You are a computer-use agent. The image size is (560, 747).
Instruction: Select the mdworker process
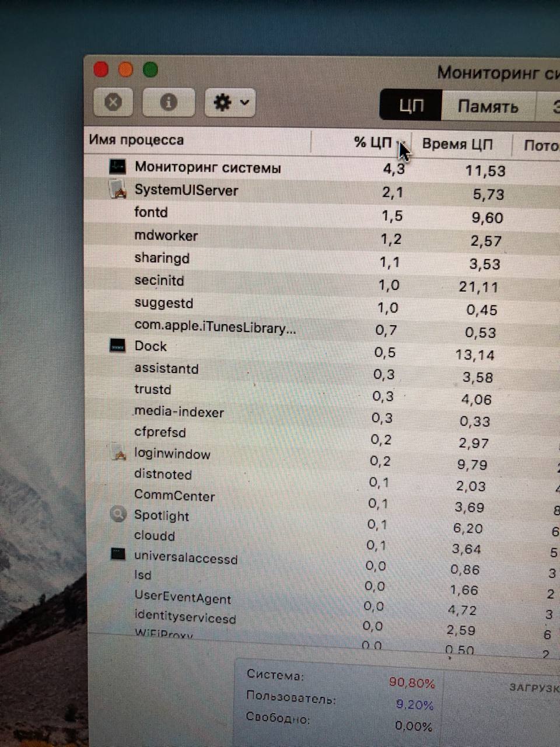(x=166, y=236)
